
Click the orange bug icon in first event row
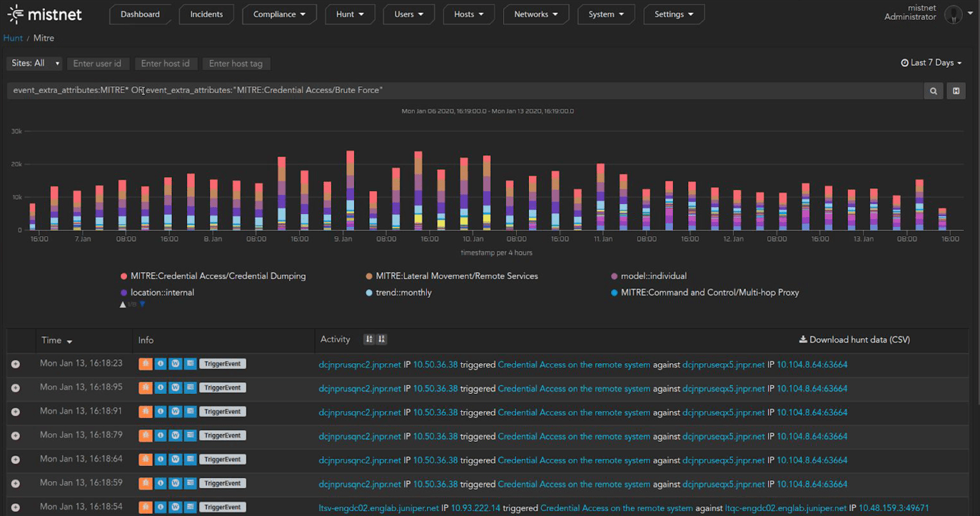(x=146, y=364)
